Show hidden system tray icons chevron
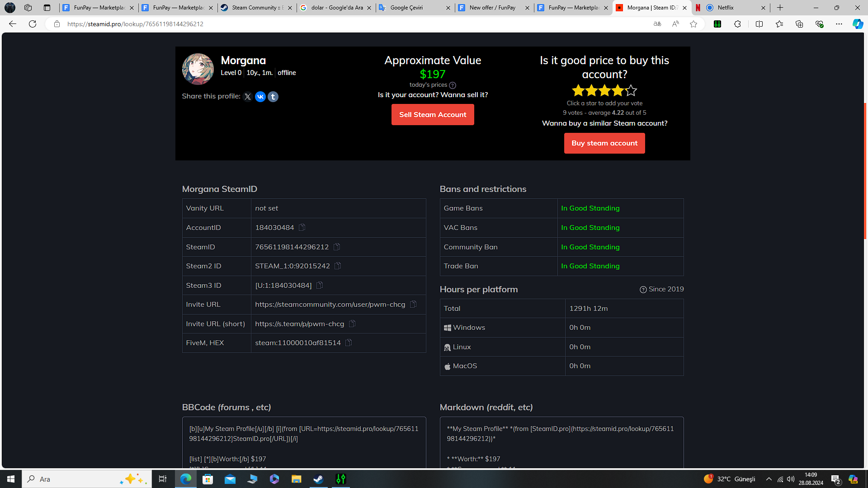Image resolution: width=868 pixels, height=488 pixels. coord(769,479)
